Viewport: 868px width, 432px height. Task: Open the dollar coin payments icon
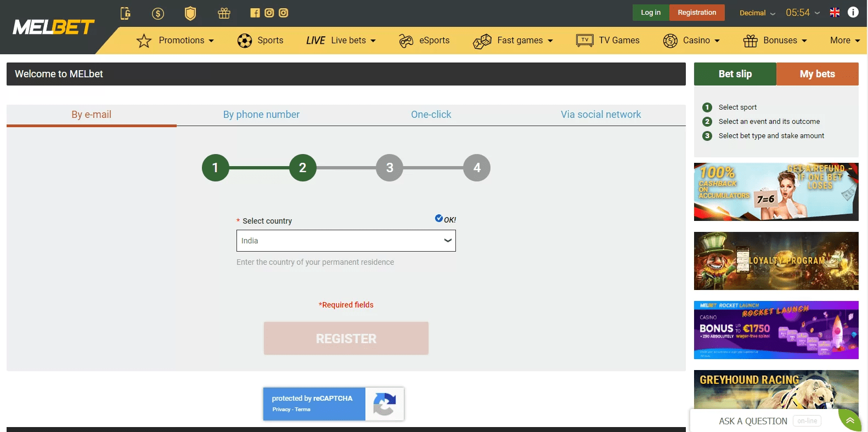pos(158,13)
